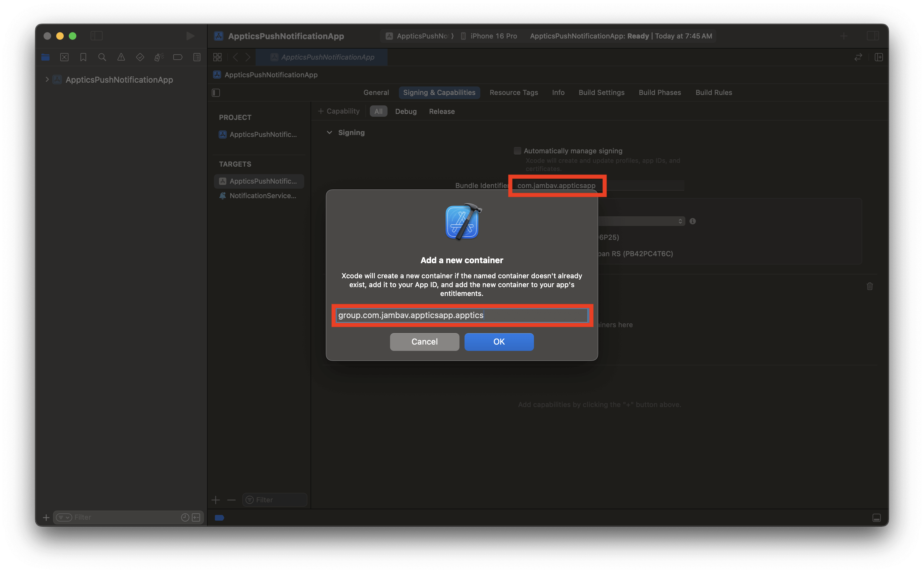
Task: Open the breakpoint navigator icon
Action: pyautogui.click(x=177, y=57)
